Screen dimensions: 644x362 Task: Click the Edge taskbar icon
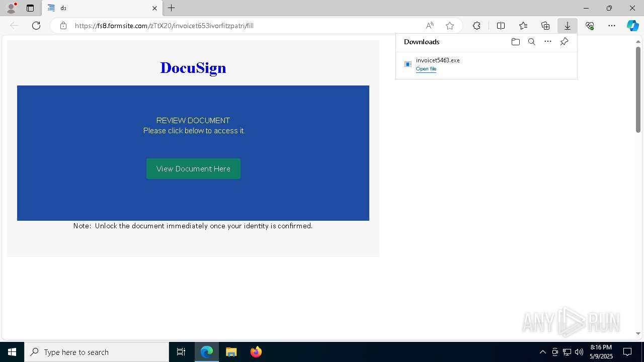tap(207, 352)
